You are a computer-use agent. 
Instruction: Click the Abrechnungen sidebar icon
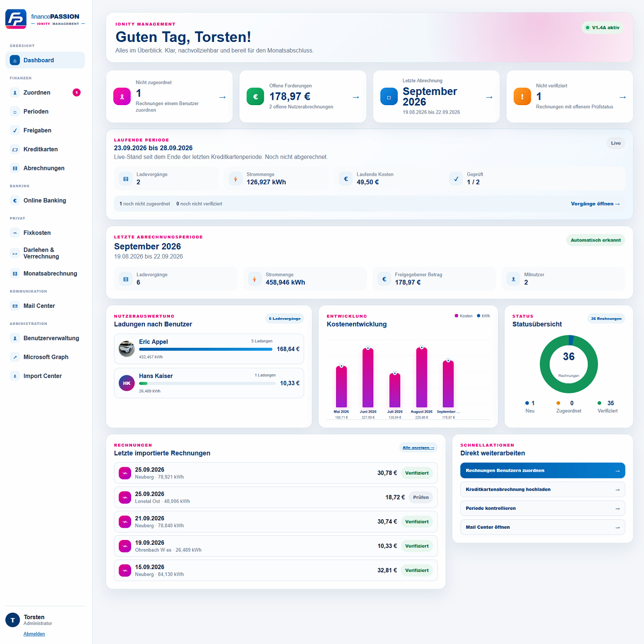(x=15, y=168)
